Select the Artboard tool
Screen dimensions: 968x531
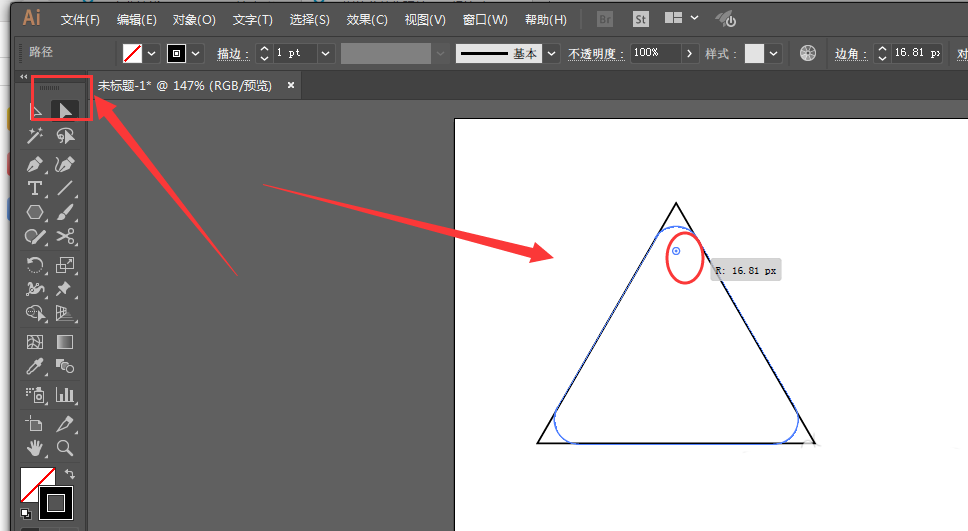(35, 424)
